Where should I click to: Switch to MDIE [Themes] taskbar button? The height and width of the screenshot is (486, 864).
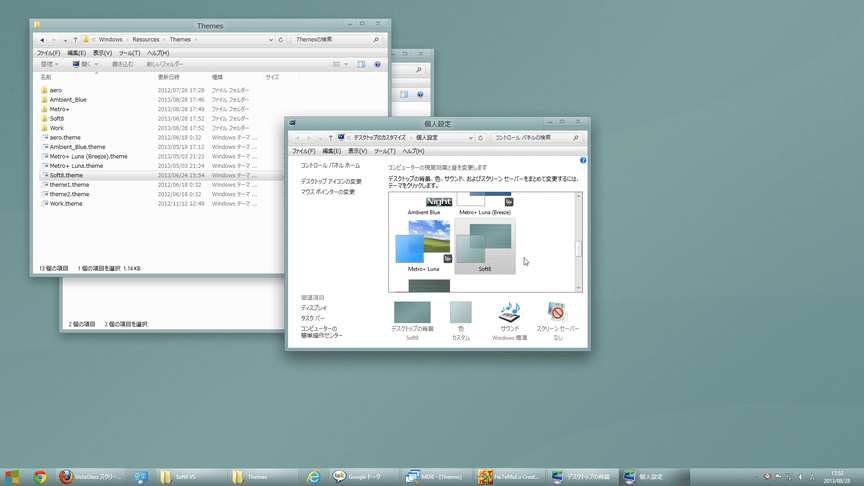[x=435, y=477]
